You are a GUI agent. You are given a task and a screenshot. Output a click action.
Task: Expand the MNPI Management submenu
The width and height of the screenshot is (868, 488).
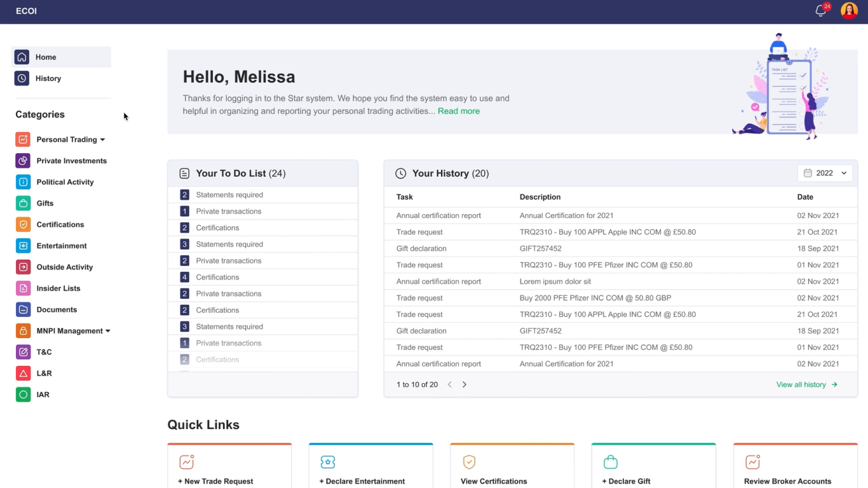click(107, 331)
